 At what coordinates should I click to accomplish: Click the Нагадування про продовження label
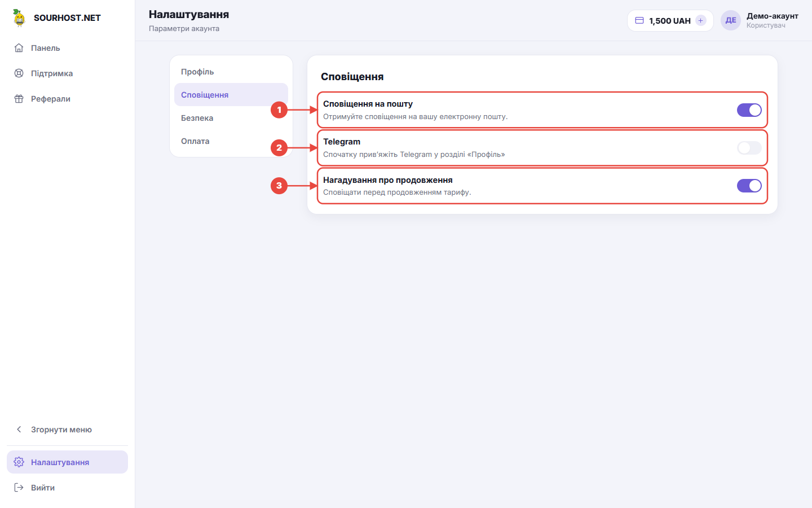coord(388,180)
